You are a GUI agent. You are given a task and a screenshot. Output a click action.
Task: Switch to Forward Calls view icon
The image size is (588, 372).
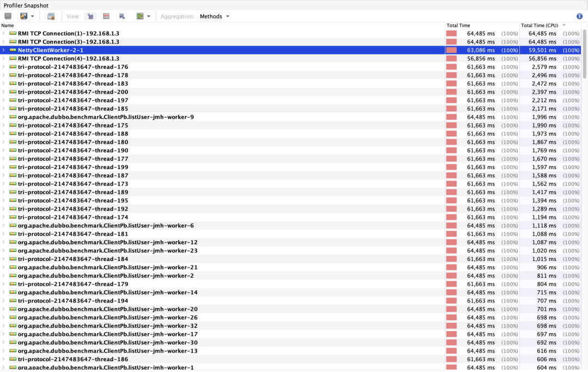[90, 16]
